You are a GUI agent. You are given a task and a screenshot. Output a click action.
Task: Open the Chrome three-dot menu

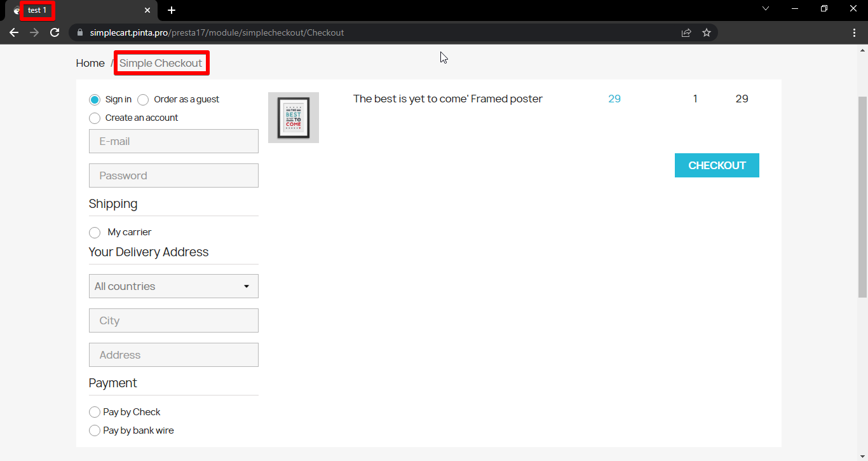tap(855, 32)
